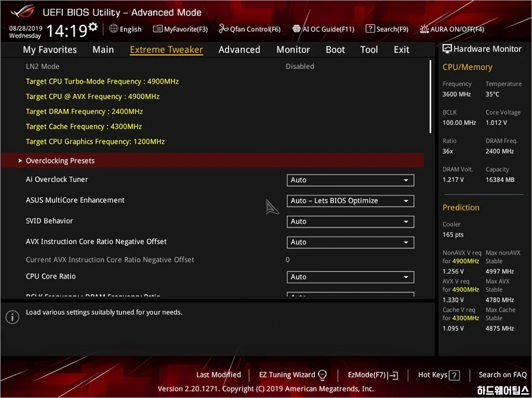Click the Hot Keys question mark icon
This screenshot has width=532, height=398.
(x=454, y=375)
